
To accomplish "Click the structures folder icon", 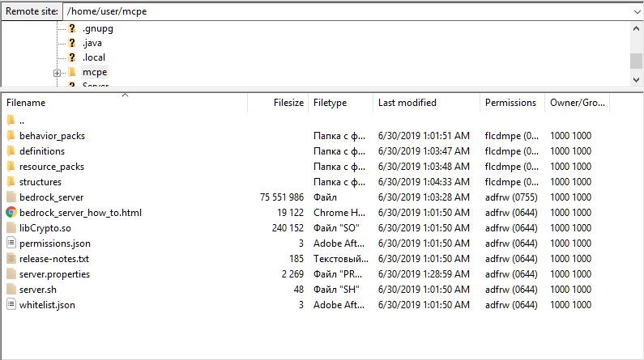I will (x=11, y=182).
